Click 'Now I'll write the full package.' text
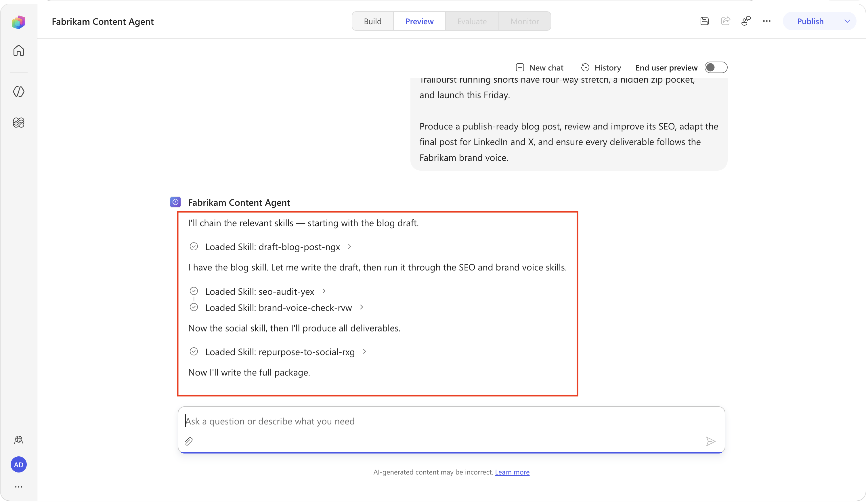 (x=249, y=372)
